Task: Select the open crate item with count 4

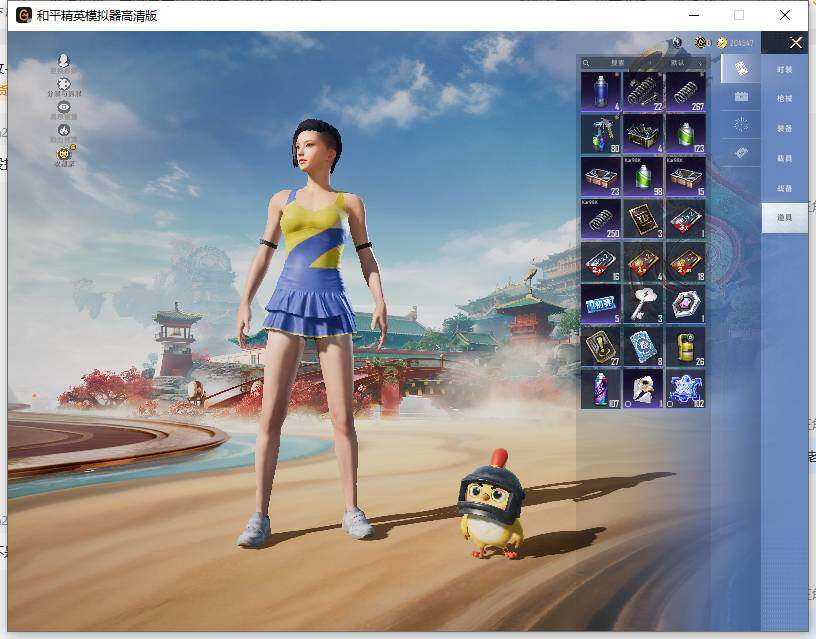Action: coord(643,134)
